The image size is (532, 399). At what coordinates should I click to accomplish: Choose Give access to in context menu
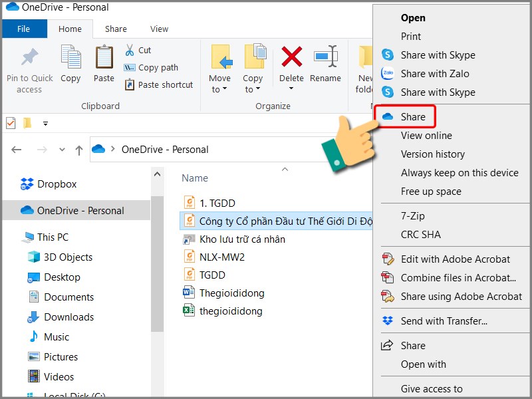pos(432,388)
